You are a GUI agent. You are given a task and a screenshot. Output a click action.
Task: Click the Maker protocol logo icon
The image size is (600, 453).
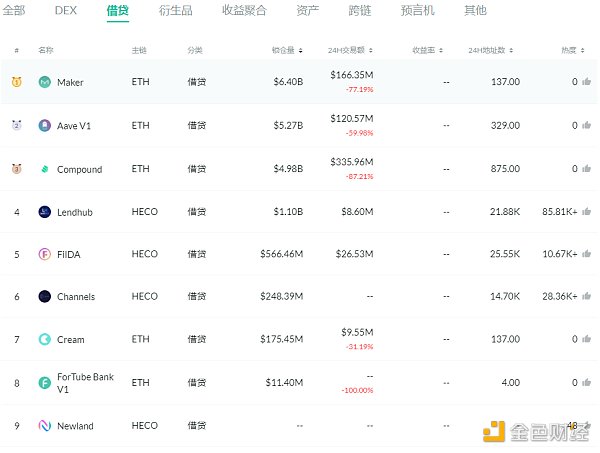click(45, 82)
